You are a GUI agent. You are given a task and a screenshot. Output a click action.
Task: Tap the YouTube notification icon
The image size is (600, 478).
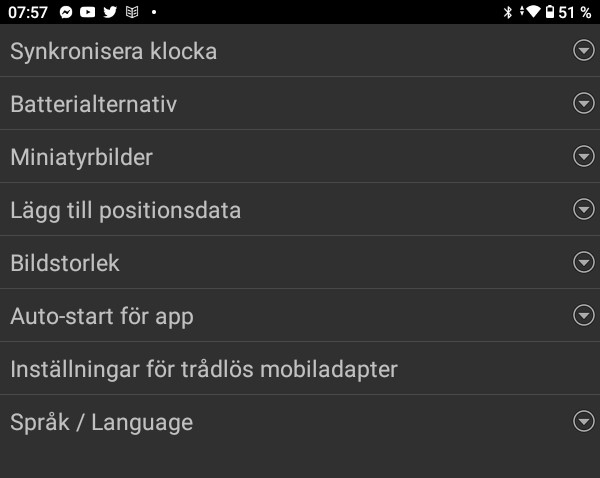tap(87, 12)
